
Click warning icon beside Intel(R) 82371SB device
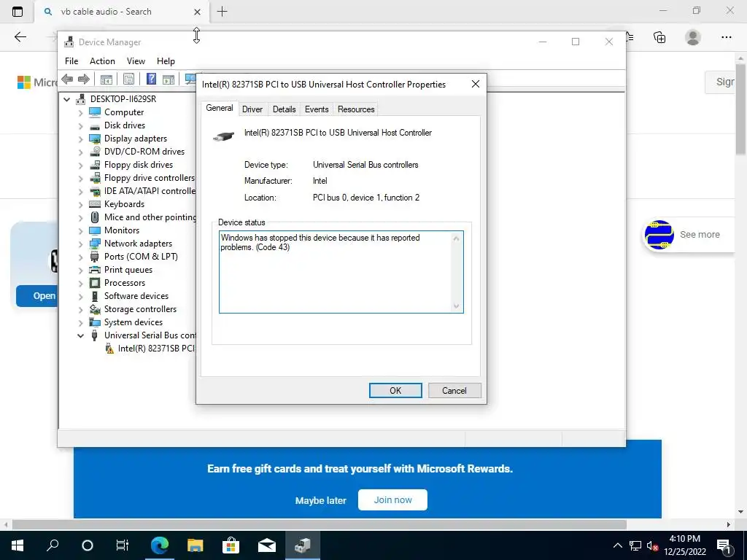pyautogui.click(x=109, y=349)
